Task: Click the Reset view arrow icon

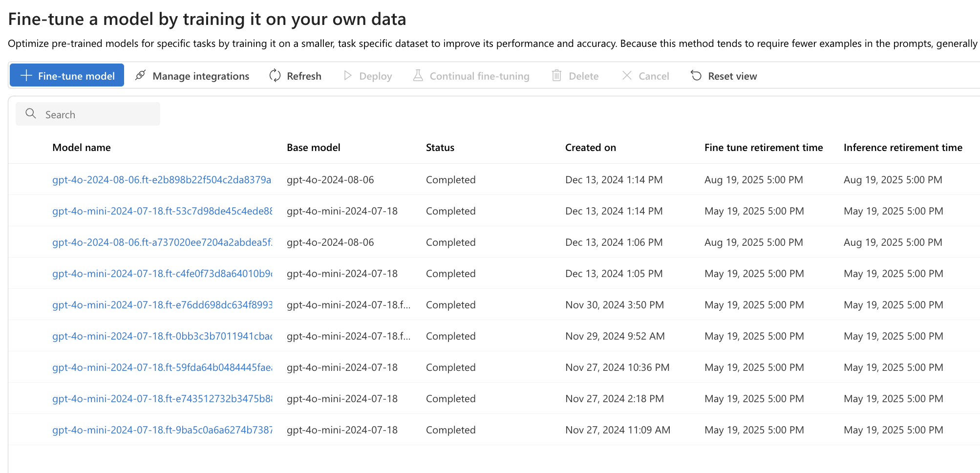Action: point(696,75)
